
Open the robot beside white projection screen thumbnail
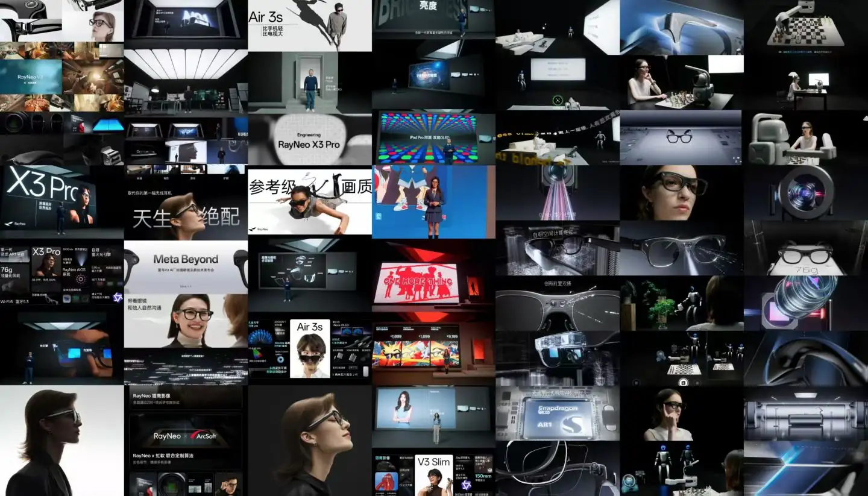tap(558, 83)
